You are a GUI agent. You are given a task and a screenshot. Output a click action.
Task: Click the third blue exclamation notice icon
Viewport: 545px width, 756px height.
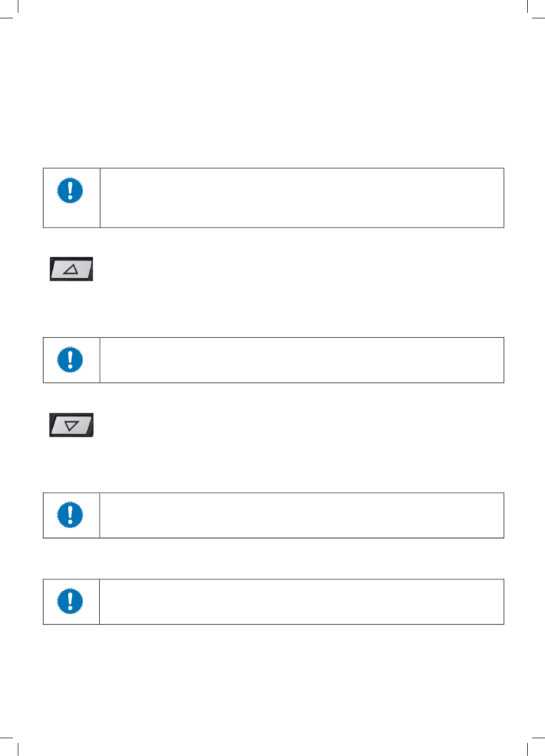point(70,515)
